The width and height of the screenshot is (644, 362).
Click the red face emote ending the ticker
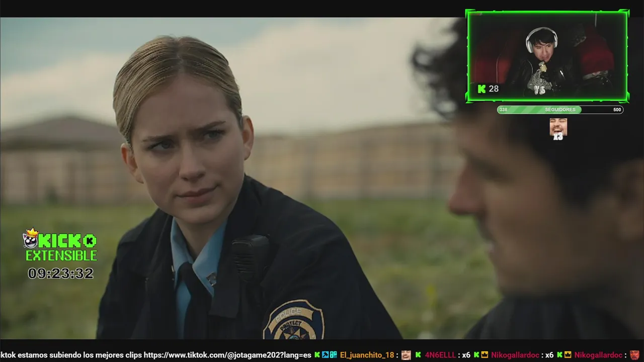634,355
